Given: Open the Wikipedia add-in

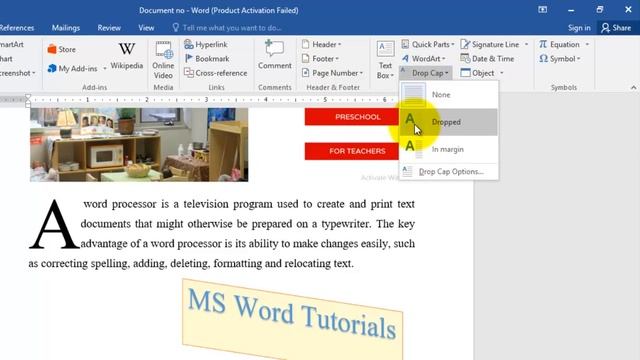Looking at the screenshot, I should [x=127, y=56].
